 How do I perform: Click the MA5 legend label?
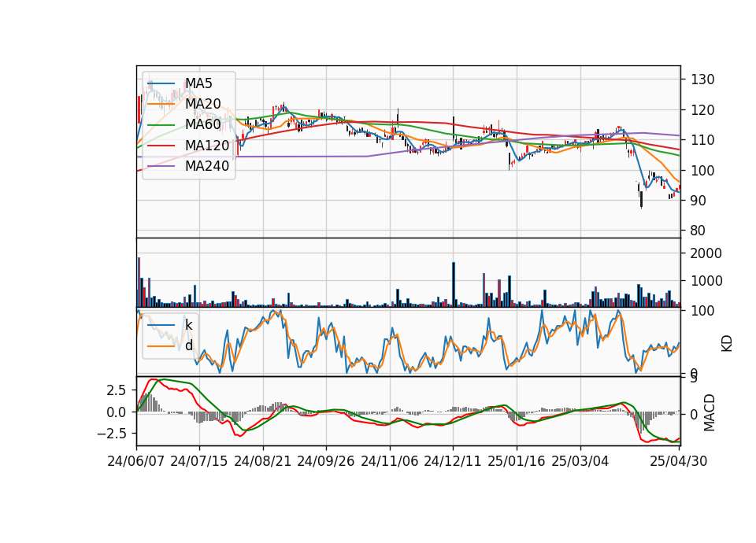198,83
